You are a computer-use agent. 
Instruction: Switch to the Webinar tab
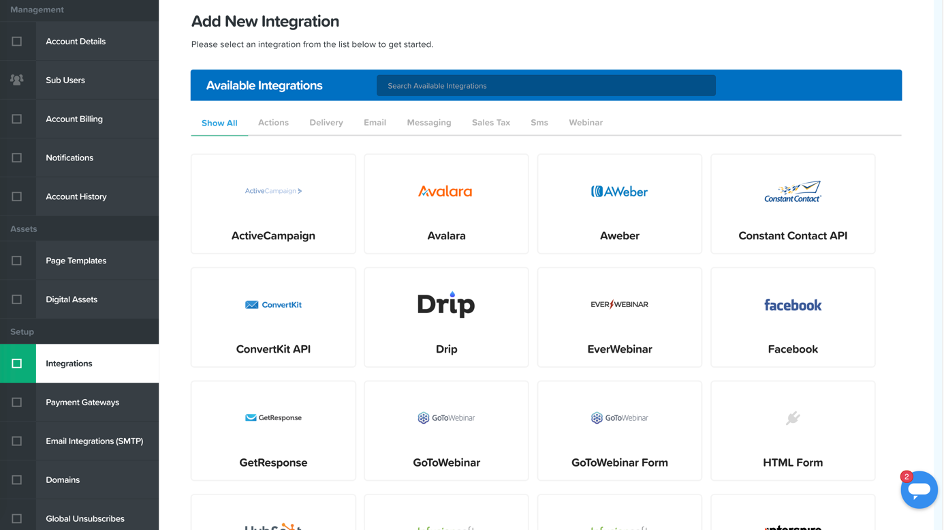pos(585,122)
